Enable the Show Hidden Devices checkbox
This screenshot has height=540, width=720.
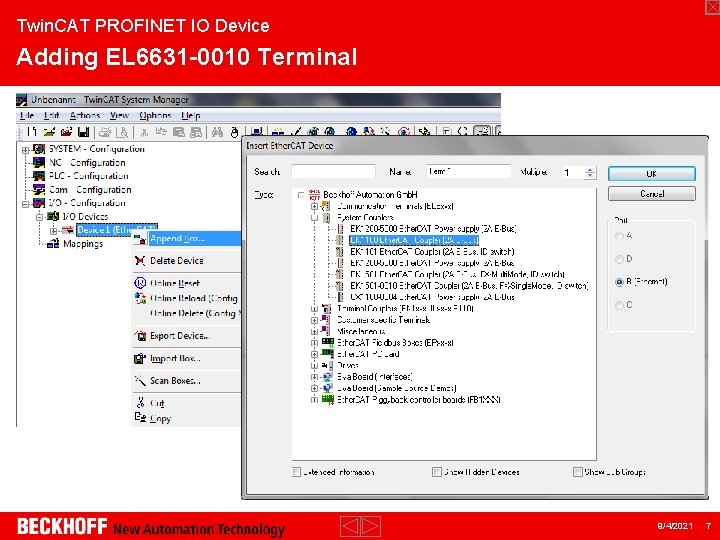pyautogui.click(x=437, y=472)
